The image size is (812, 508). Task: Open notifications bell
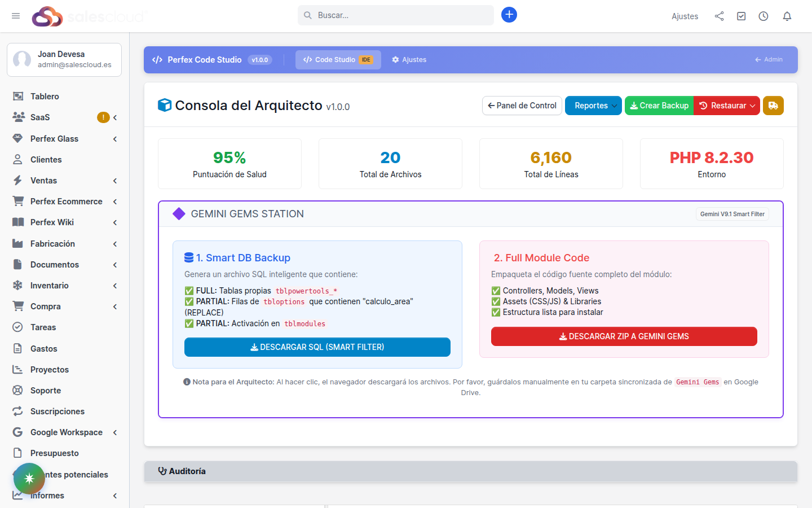point(787,16)
